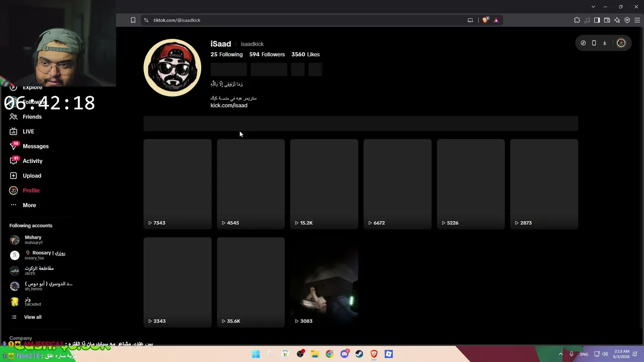Open the video with 7343 views

click(178, 184)
